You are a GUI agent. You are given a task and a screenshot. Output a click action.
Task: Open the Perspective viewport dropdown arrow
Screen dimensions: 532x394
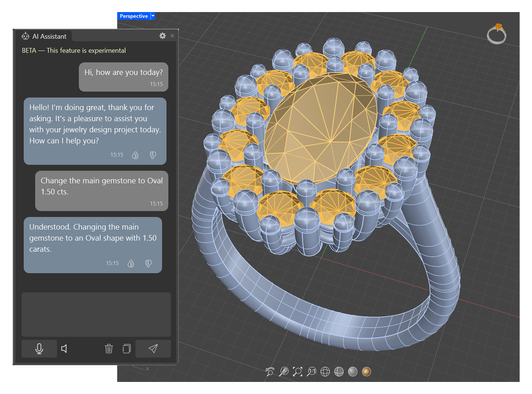[153, 16]
